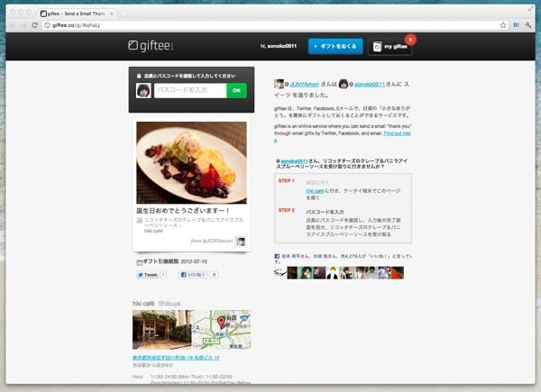Open the Chrome wrench menu
The width and height of the screenshot is (541, 392).
click(x=527, y=25)
